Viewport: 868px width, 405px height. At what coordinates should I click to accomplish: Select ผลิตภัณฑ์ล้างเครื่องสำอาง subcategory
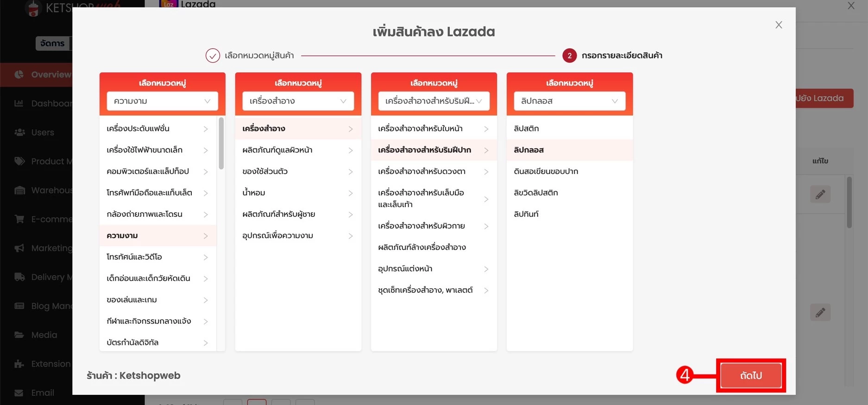tap(434, 247)
